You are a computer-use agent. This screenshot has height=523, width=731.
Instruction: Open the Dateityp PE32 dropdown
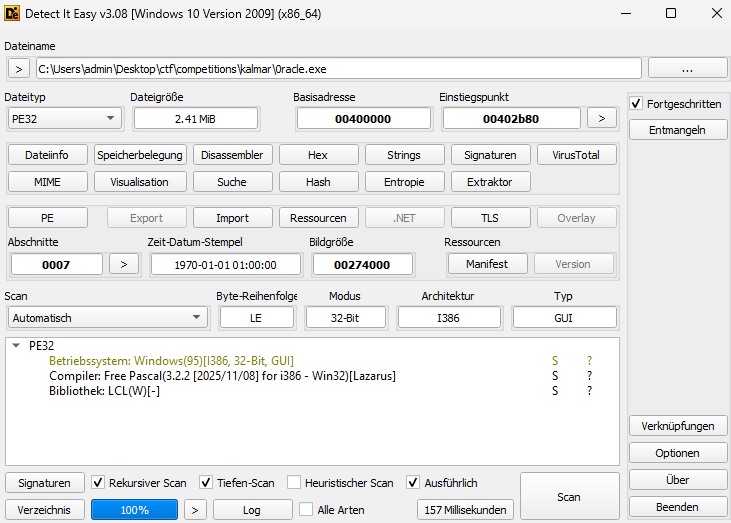click(63, 118)
